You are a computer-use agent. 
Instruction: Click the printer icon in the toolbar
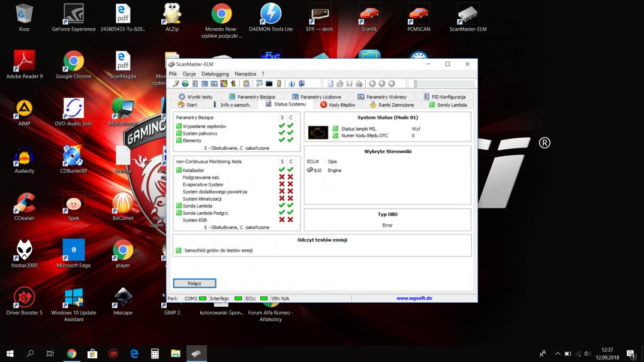coord(359,84)
